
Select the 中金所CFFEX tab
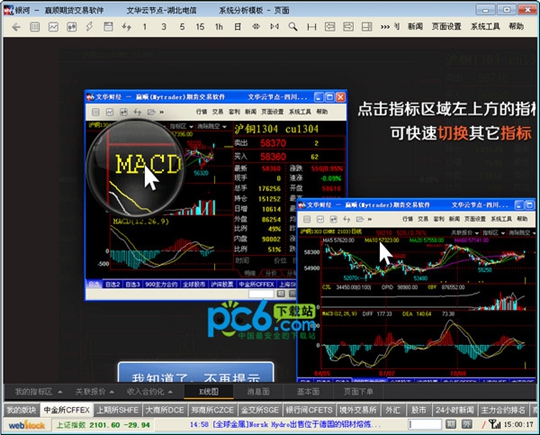66,410
